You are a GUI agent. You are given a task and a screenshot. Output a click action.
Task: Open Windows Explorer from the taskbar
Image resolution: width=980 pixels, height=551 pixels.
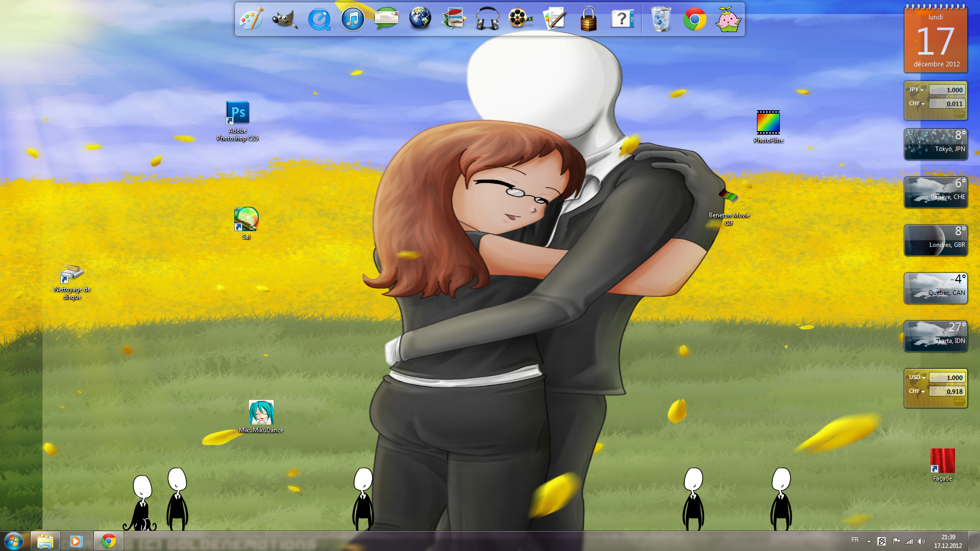pos(45,541)
